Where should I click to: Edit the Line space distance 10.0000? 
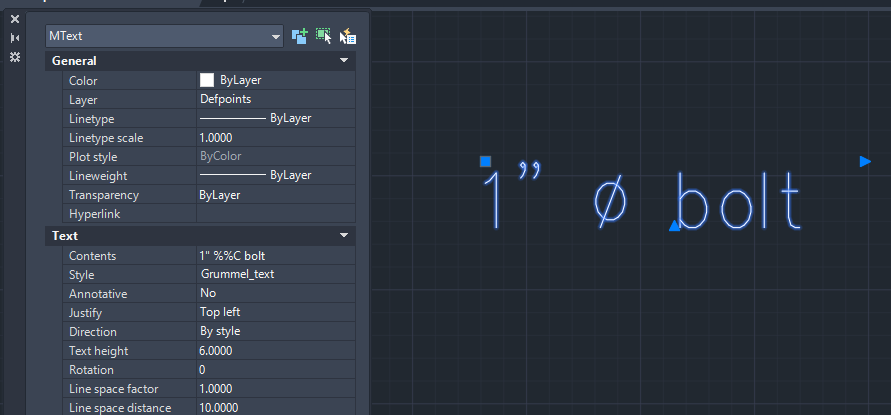(276, 408)
